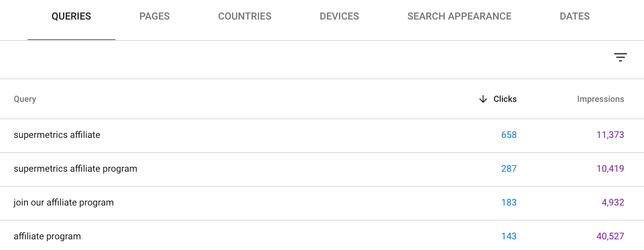The height and width of the screenshot is (250, 644).
Task: Click the sort arrow beside Clicks
Action: 483,99
